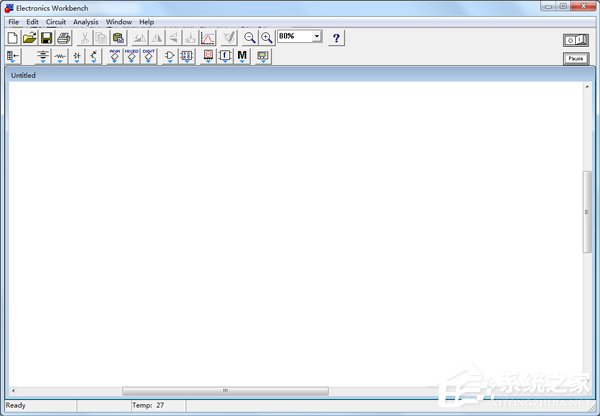The height and width of the screenshot is (416, 600).
Task: Open the Window menu
Action: pyautogui.click(x=119, y=22)
